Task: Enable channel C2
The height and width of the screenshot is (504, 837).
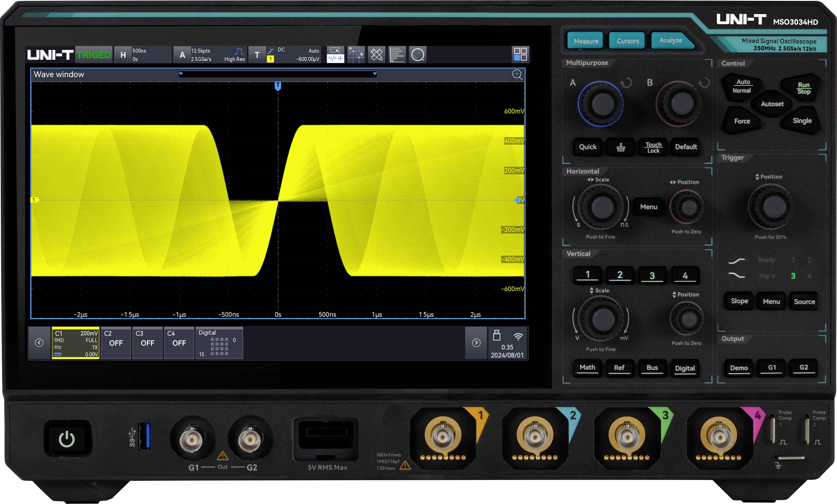Action: point(116,343)
